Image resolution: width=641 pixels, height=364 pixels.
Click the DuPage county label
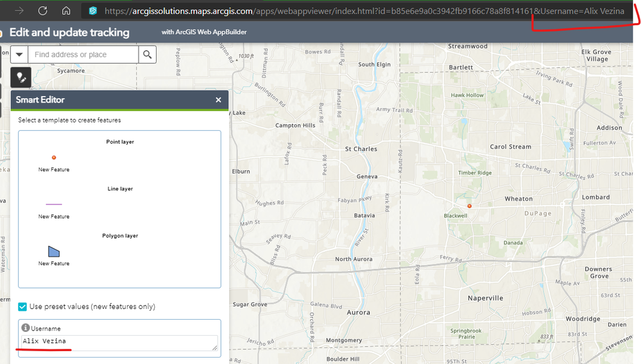click(538, 213)
